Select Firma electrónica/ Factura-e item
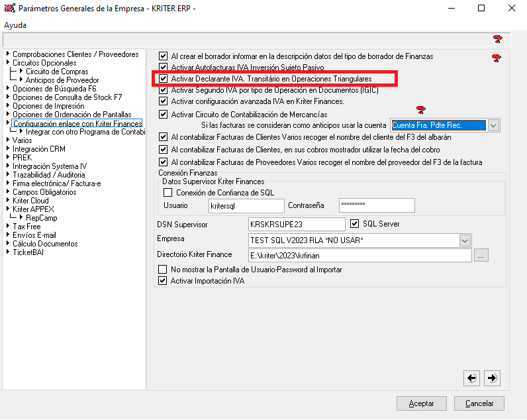 (x=56, y=184)
